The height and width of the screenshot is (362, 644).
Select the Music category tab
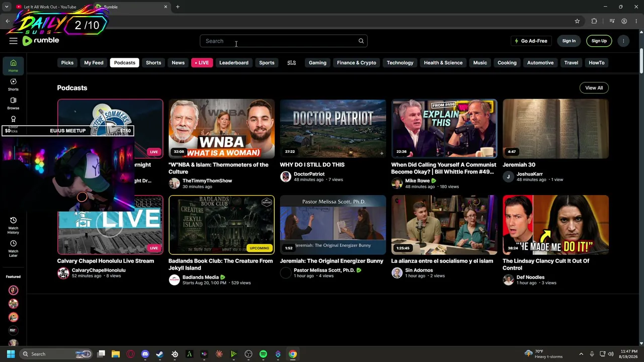tap(480, 63)
